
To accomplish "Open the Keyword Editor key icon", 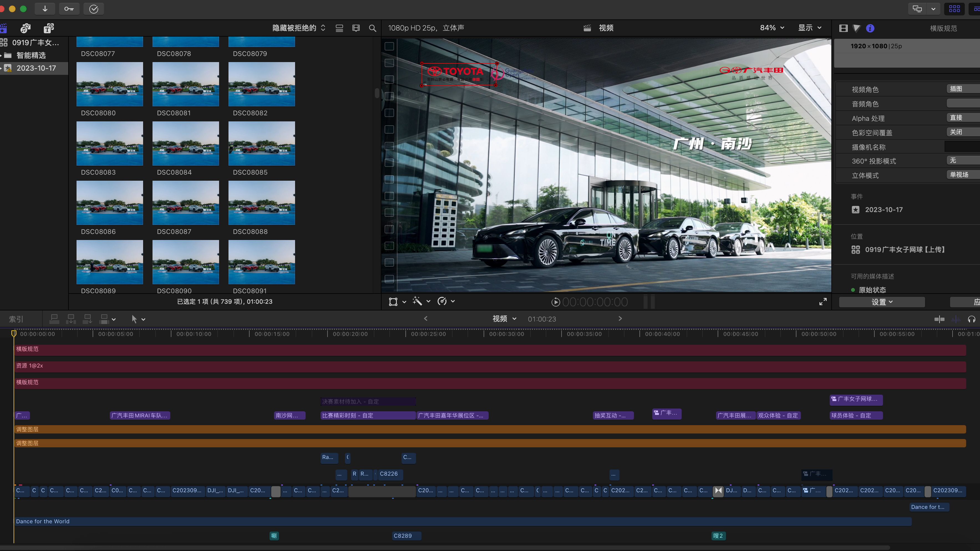I will (69, 9).
